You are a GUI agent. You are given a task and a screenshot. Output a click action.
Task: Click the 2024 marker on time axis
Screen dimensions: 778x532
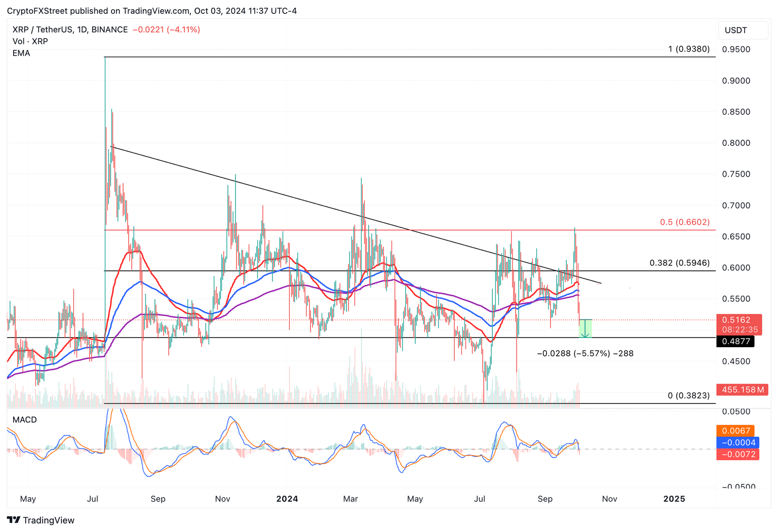coord(287,499)
